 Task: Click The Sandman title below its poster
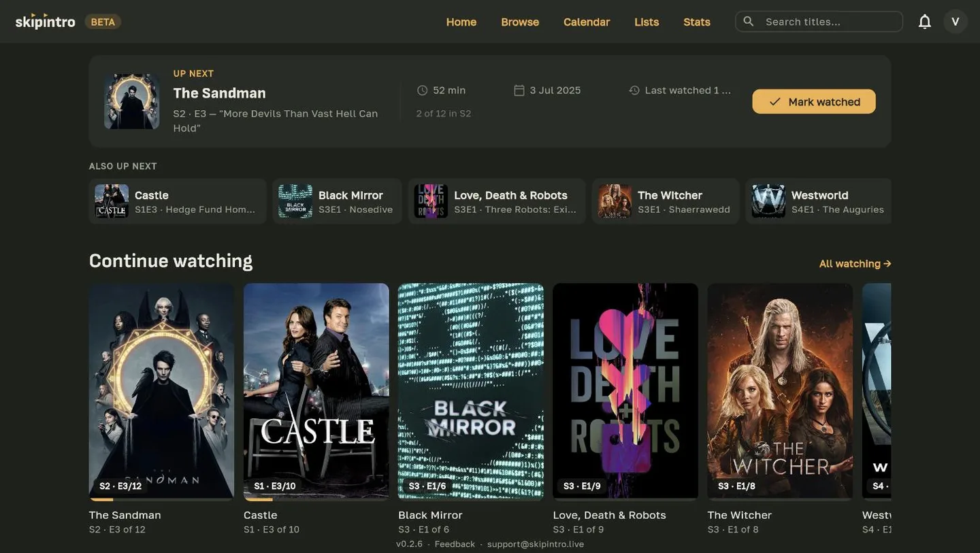point(125,515)
